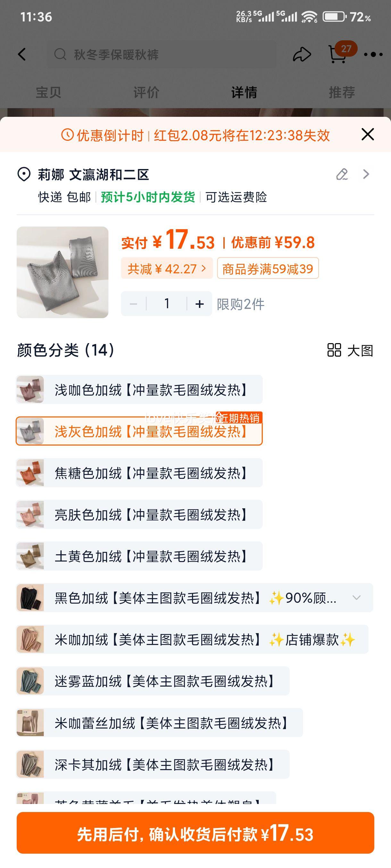Tap the location pin icon
Image resolution: width=391 pixels, height=868 pixels.
[x=24, y=174]
